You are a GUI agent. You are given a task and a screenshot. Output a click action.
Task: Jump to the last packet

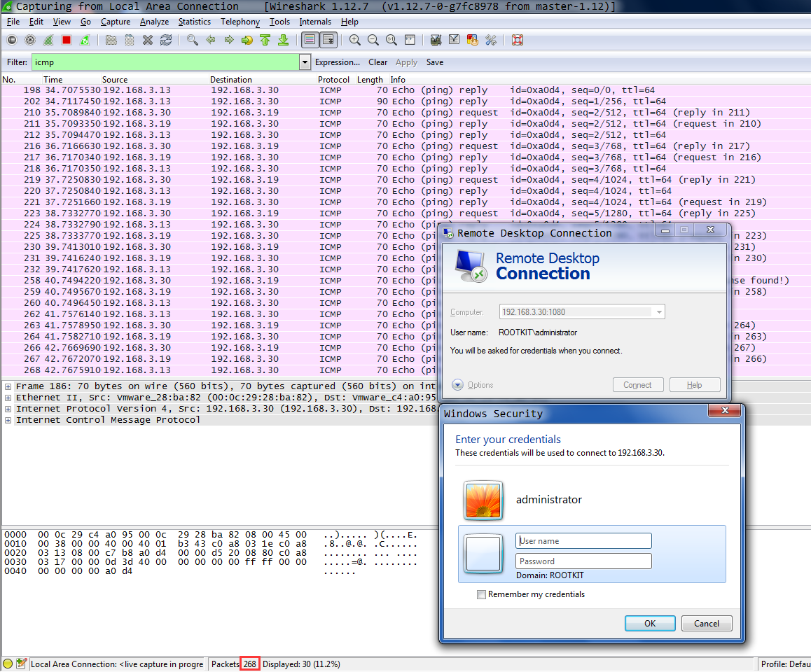click(284, 40)
